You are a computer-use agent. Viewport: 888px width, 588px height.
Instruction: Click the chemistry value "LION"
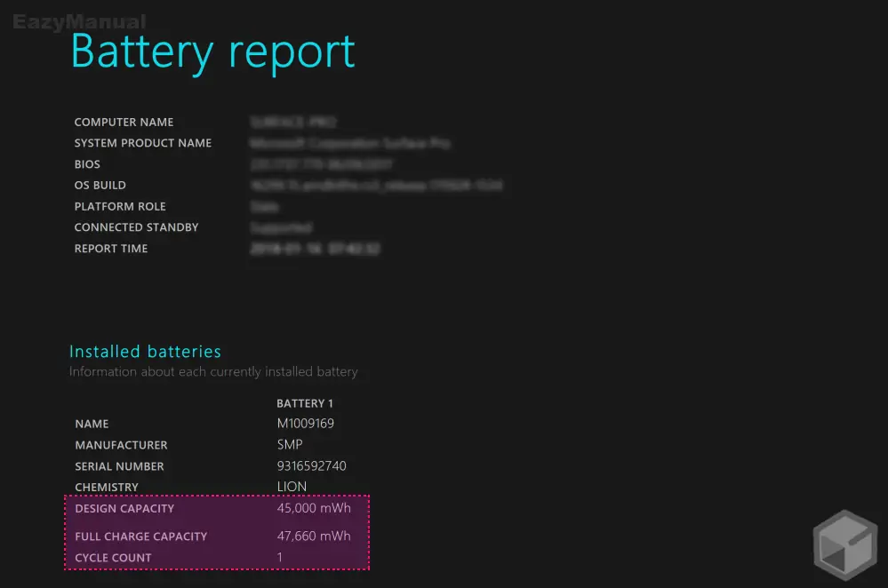coord(292,487)
